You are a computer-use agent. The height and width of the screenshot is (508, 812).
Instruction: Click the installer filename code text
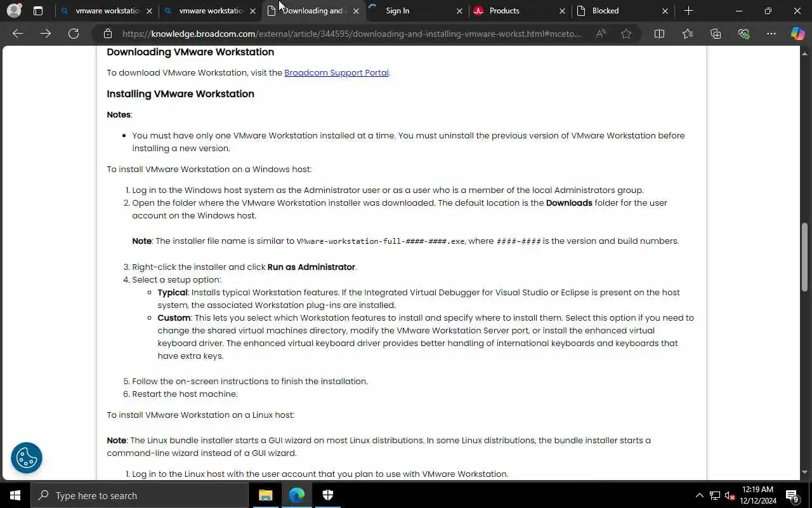(381, 241)
